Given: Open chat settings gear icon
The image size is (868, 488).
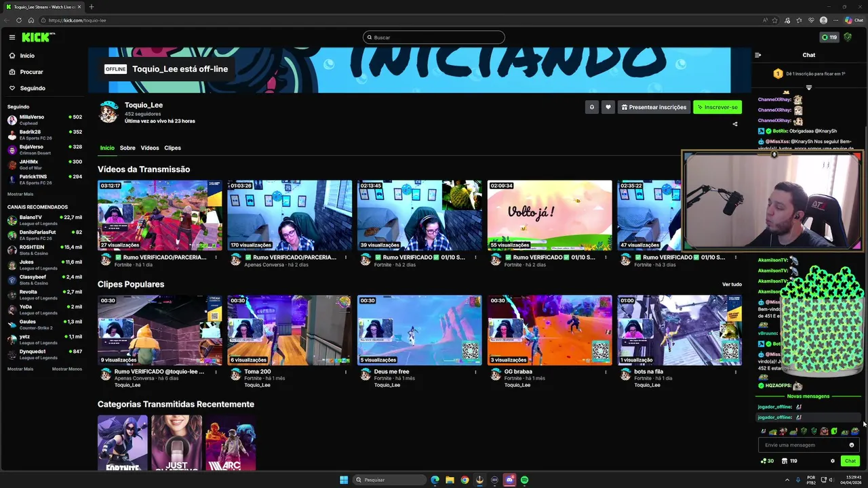Looking at the screenshot, I should (x=833, y=461).
